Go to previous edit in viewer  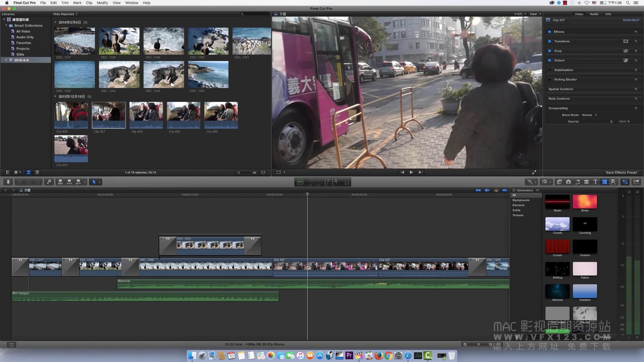[x=402, y=172]
